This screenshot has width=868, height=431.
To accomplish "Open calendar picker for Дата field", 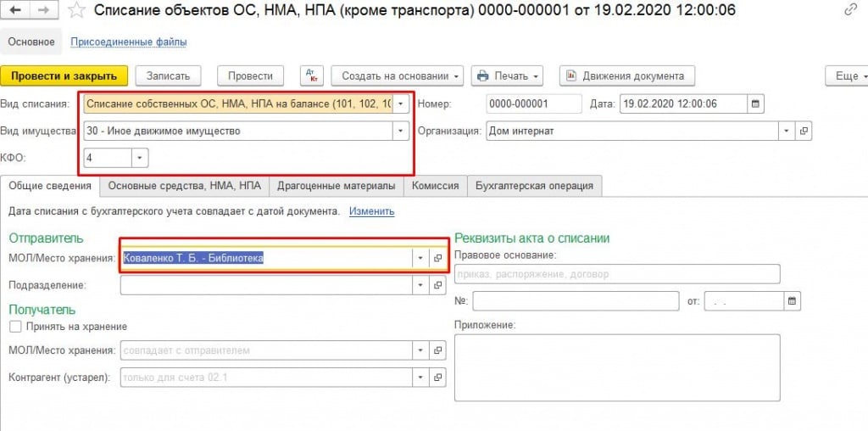I will click(x=755, y=104).
